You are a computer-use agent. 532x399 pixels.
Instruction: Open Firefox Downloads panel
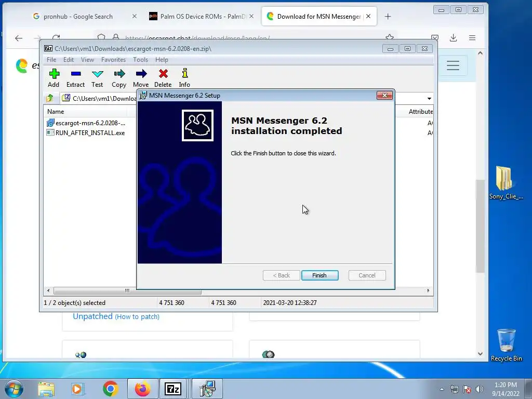click(453, 38)
